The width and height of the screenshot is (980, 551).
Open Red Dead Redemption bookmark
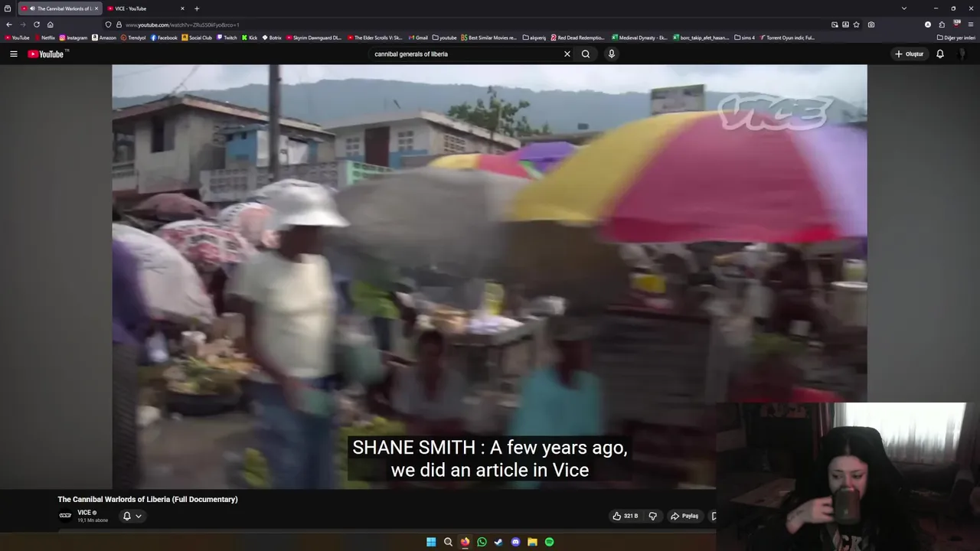pyautogui.click(x=578, y=37)
